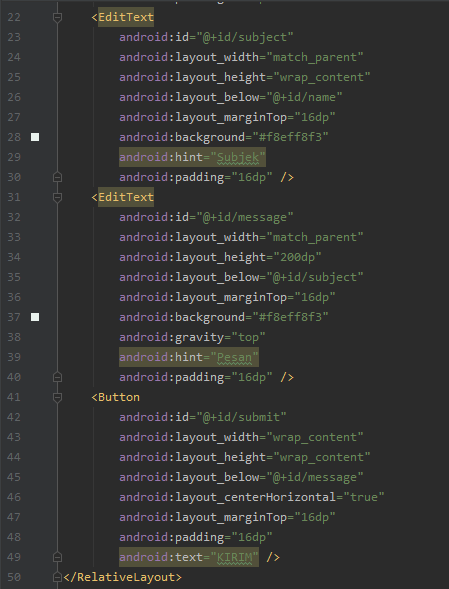
Task: Click line number 26 in the gutter
Action: pyautogui.click(x=14, y=97)
